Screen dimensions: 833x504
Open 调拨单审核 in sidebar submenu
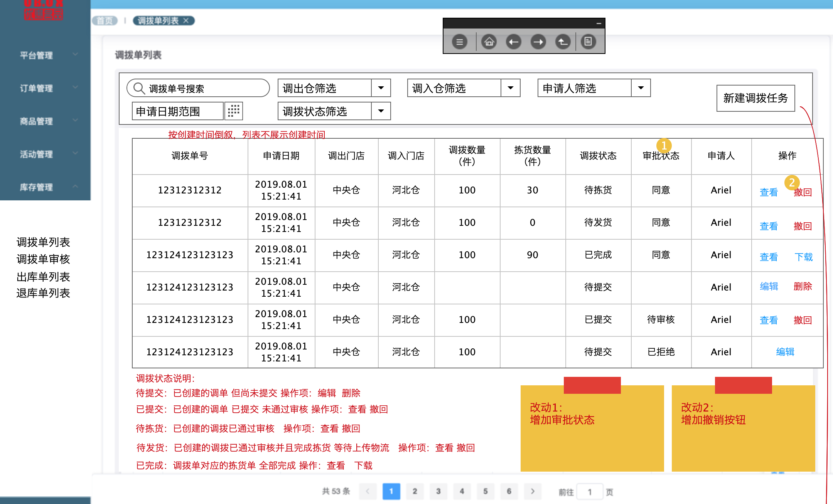point(43,259)
